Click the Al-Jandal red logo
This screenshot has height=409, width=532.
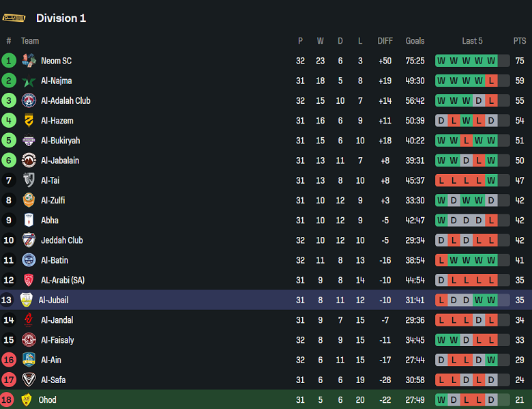pyautogui.click(x=29, y=320)
